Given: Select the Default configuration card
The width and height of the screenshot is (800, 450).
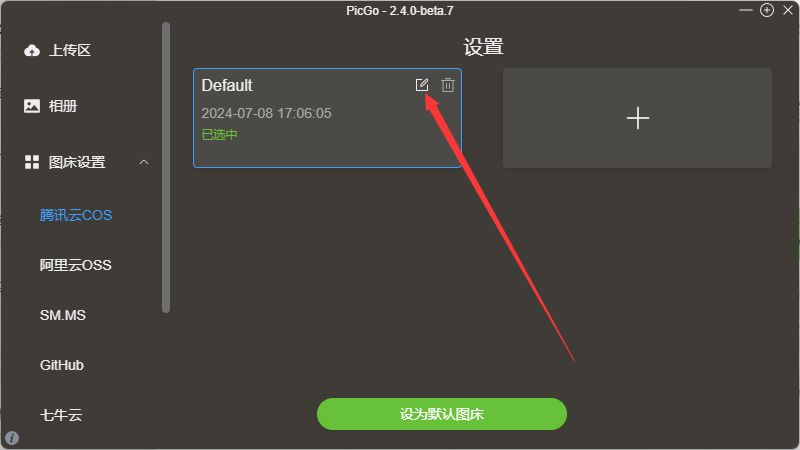Looking at the screenshot, I should [x=327, y=118].
